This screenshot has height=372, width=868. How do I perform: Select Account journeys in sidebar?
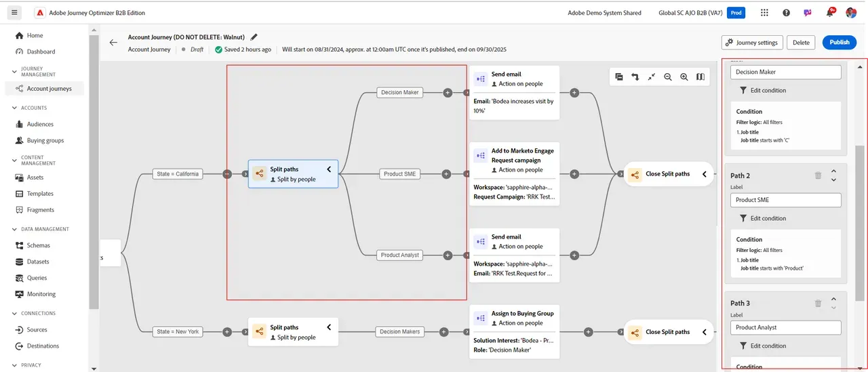coord(44,88)
